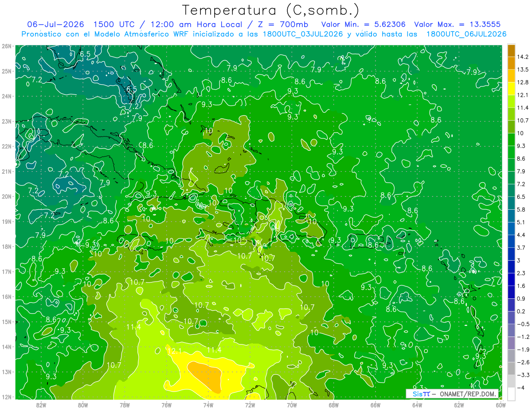Click the white swatch below -4
Viewport: 532px width, 411px height.
tap(511, 394)
